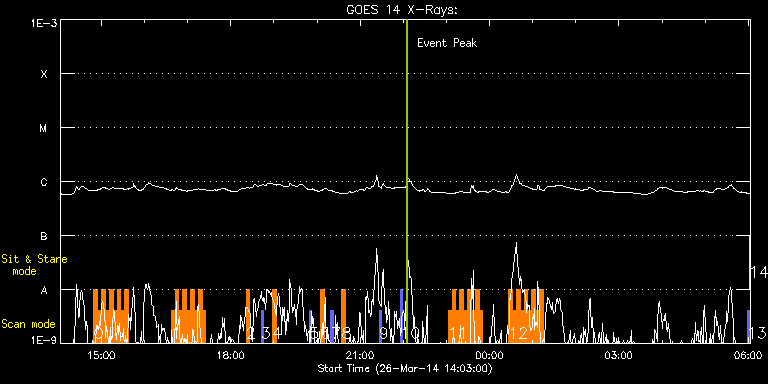The image size is (768, 384).
Task: Click the Start Time caption below axis
Action: click(x=405, y=368)
